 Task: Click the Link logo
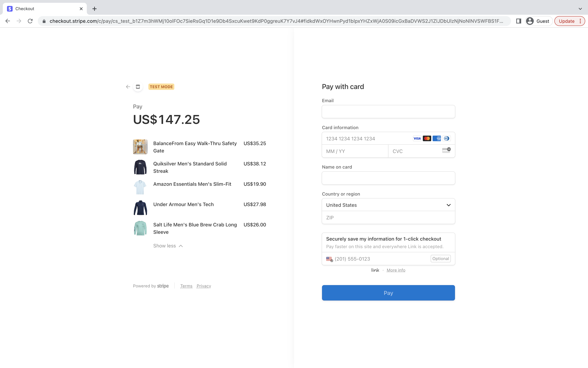pyautogui.click(x=375, y=270)
